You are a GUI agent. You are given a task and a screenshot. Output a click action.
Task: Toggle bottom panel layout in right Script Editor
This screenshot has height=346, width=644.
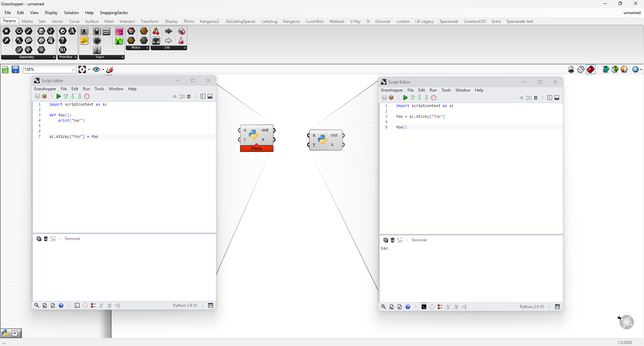coord(557,98)
